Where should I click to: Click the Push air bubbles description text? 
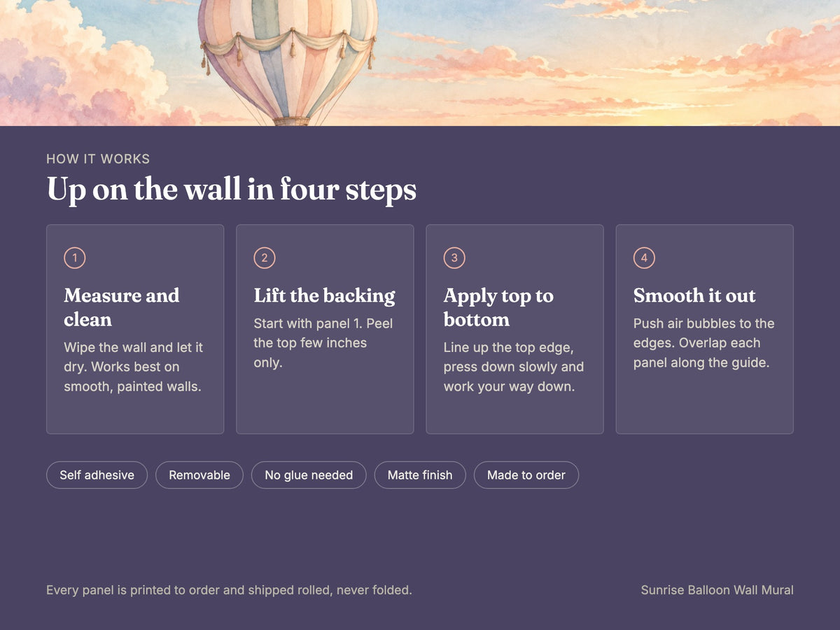(704, 343)
